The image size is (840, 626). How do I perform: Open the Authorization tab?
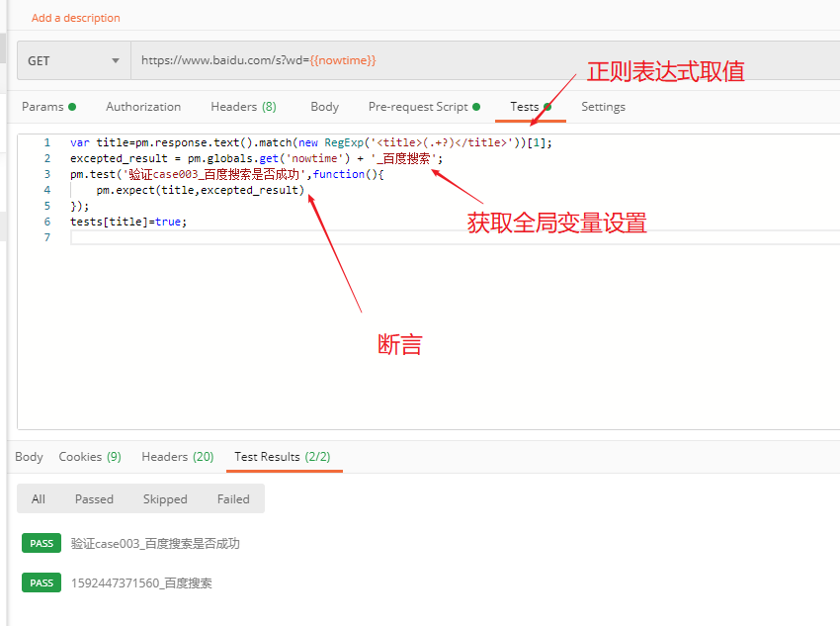coord(143,107)
